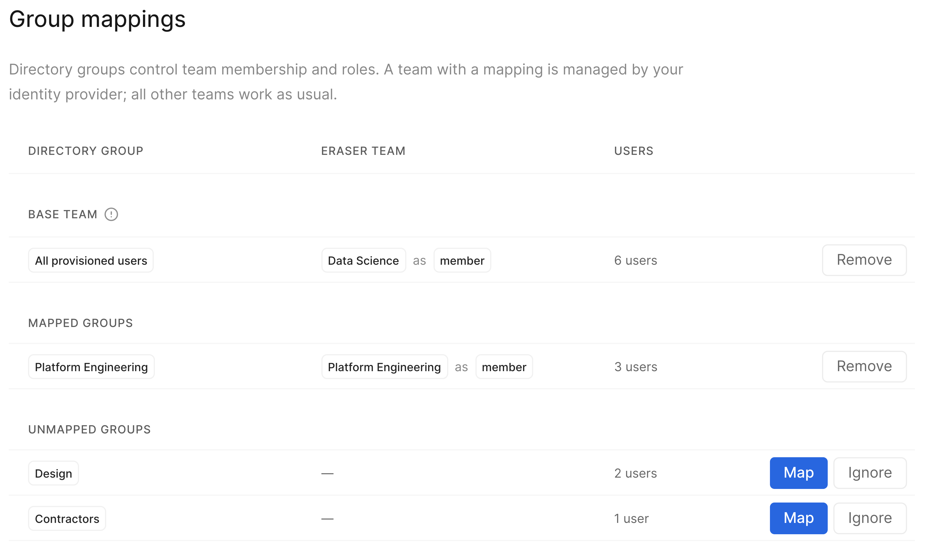Image resolution: width=939 pixels, height=560 pixels.
Task: Open the Platform Engineering team selector
Action: tap(384, 367)
